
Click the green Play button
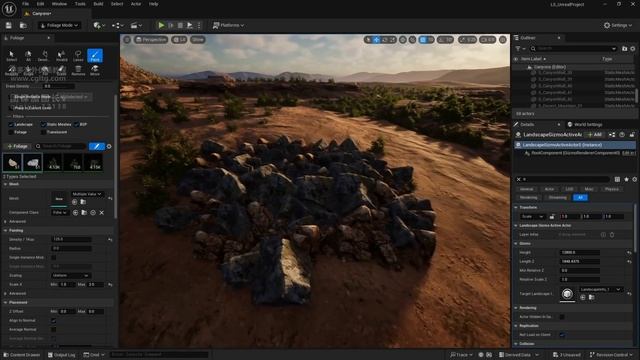click(x=161, y=25)
